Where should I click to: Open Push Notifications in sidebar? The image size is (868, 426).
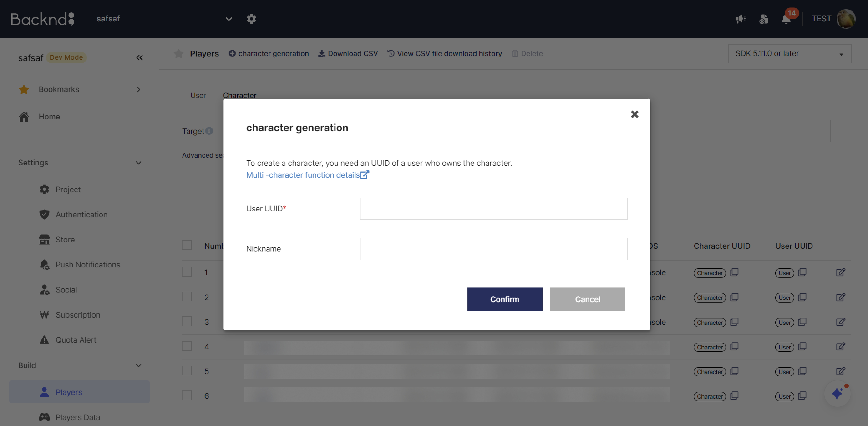(x=88, y=265)
